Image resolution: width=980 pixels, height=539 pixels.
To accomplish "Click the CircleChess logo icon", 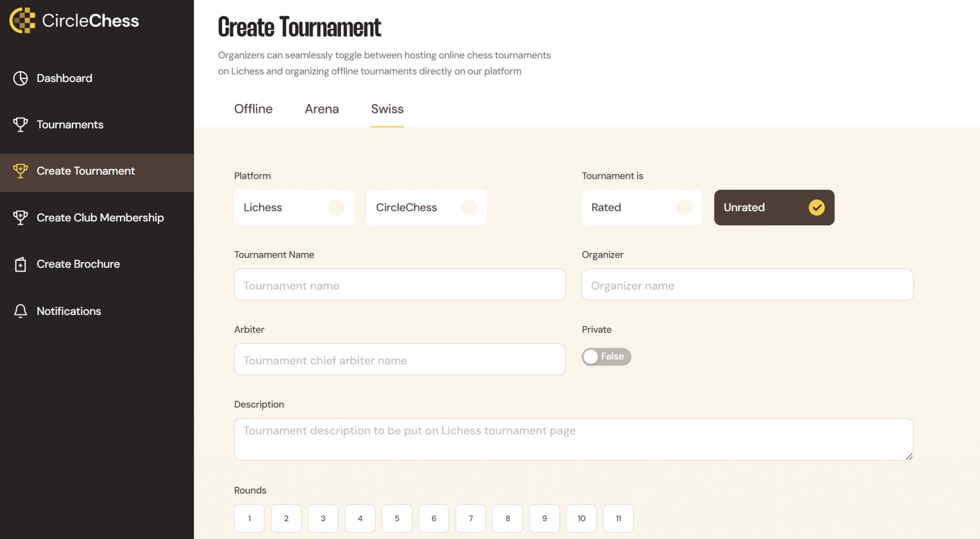I will coord(22,20).
